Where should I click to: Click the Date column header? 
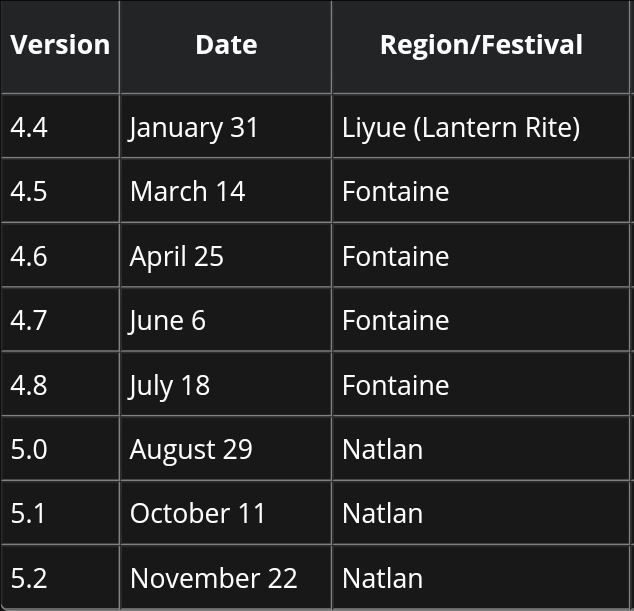point(226,47)
